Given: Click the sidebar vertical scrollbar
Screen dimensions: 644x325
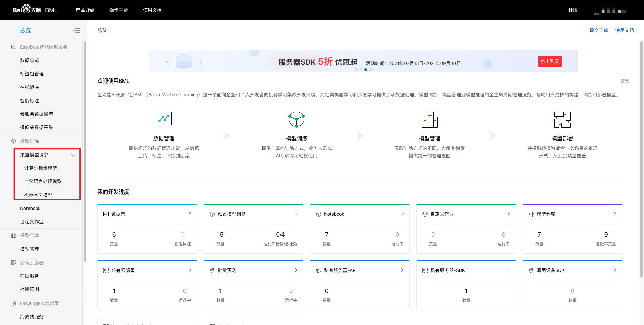Looking at the screenshot, I should point(85,151).
